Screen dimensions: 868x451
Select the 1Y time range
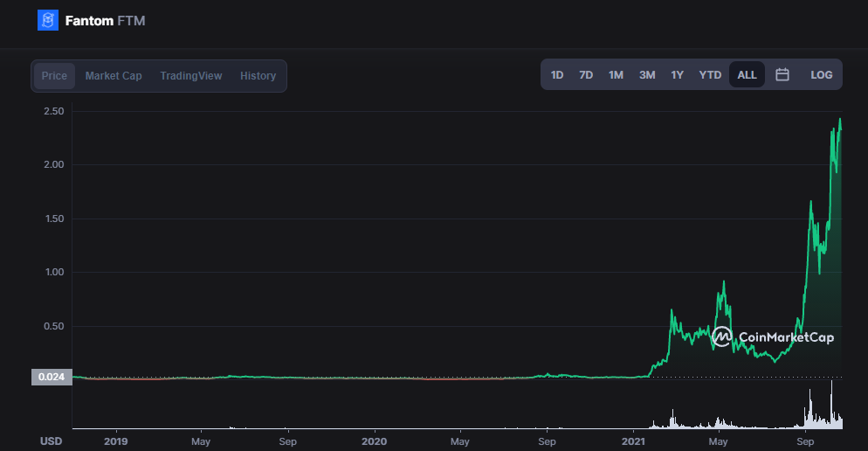[x=677, y=75]
